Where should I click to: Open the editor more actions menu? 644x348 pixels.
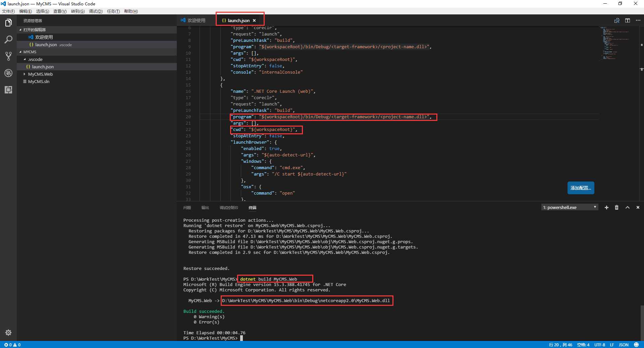click(x=638, y=20)
